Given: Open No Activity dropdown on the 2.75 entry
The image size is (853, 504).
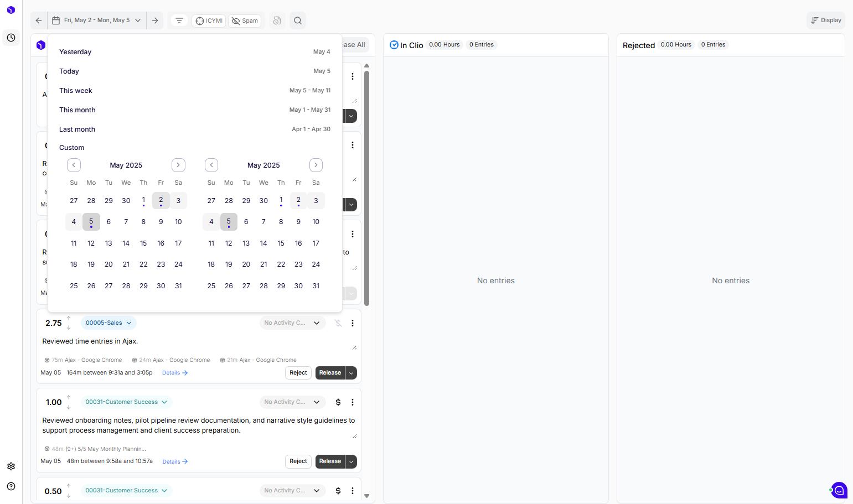Looking at the screenshot, I should (x=292, y=323).
